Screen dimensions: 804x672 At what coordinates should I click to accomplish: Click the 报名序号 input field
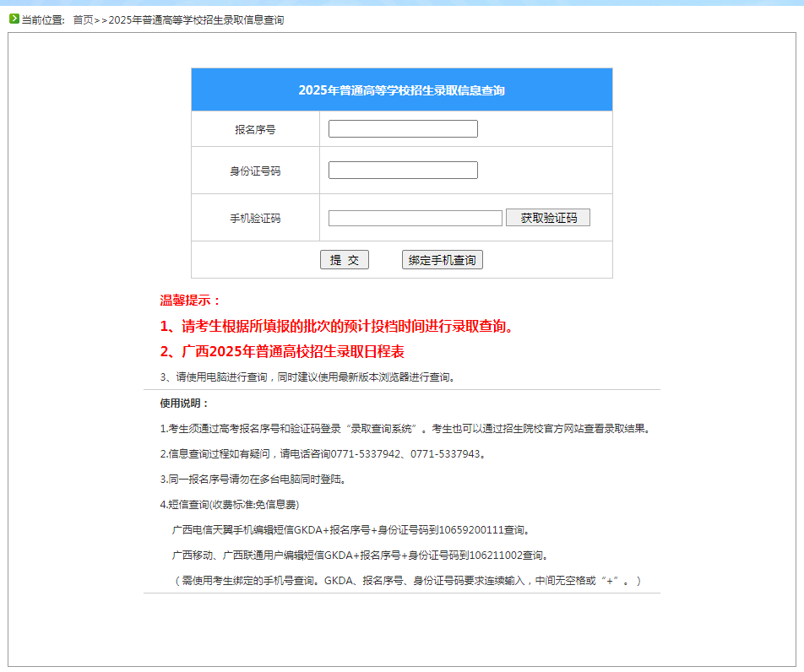(403, 128)
